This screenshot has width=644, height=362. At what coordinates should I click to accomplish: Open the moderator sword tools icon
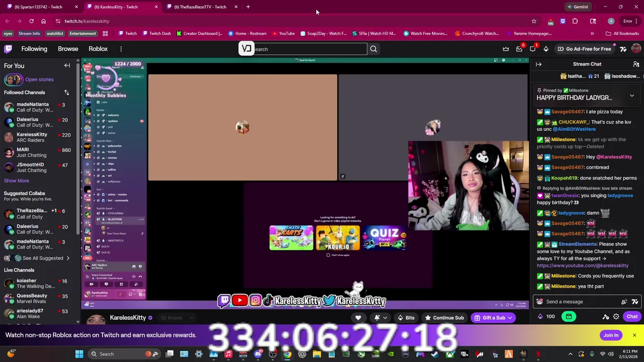606,317
